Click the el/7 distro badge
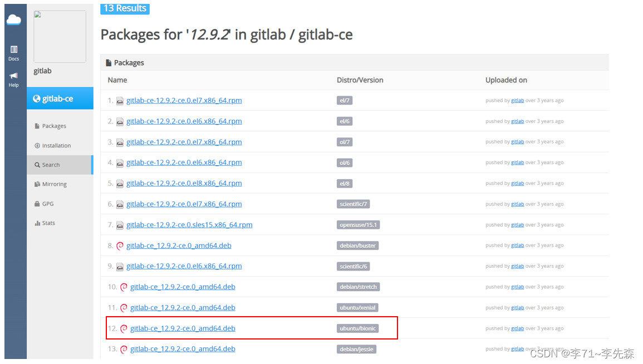The height and width of the screenshot is (364, 643). (345, 100)
